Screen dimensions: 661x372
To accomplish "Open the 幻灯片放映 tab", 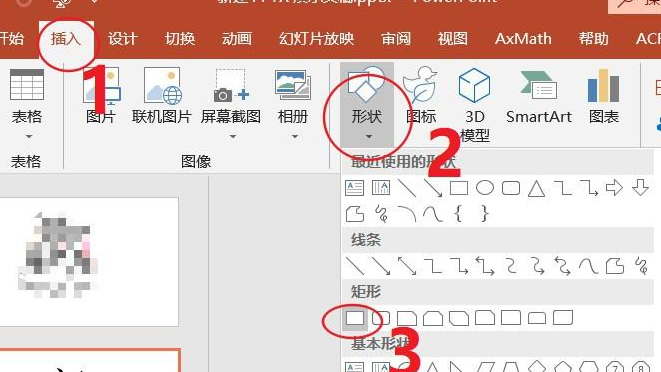I will (x=317, y=39).
